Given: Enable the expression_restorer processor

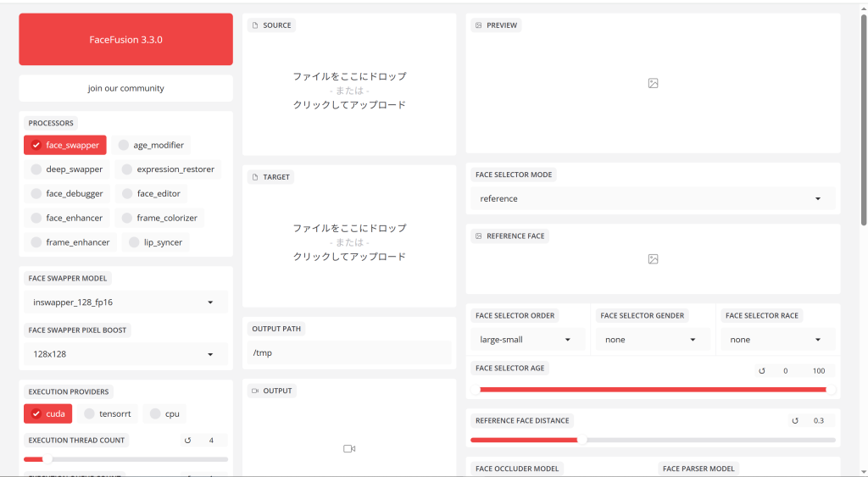Looking at the screenshot, I should click(x=168, y=169).
